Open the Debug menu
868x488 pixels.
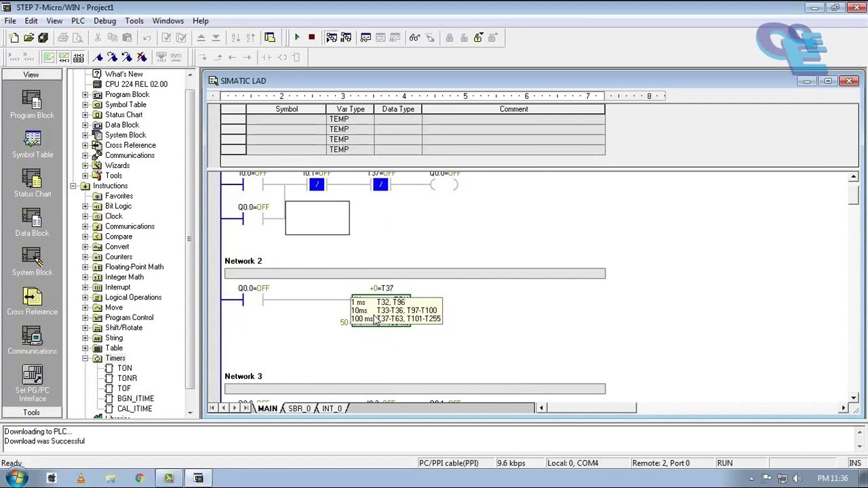coord(105,21)
